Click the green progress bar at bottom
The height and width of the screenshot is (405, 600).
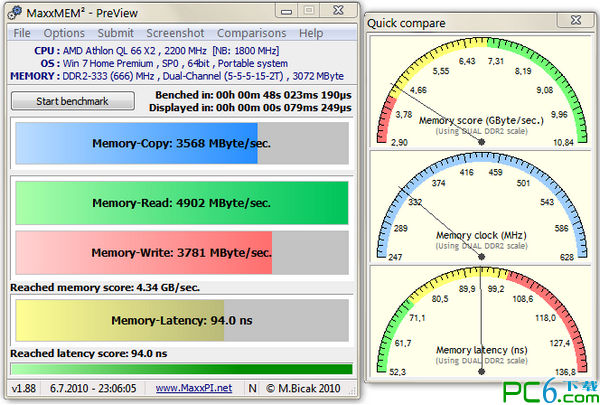click(x=181, y=369)
